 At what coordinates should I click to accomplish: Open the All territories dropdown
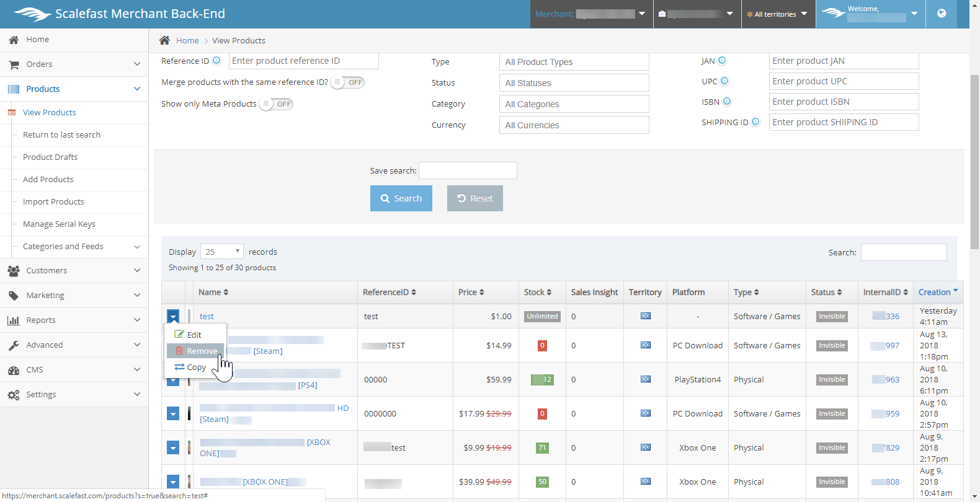click(778, 14)
